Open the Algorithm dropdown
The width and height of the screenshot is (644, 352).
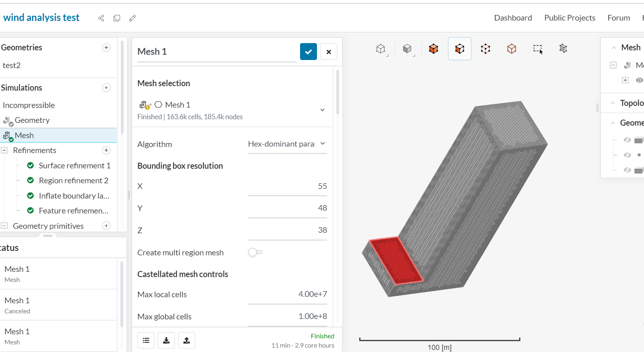[x=287, y=144]
